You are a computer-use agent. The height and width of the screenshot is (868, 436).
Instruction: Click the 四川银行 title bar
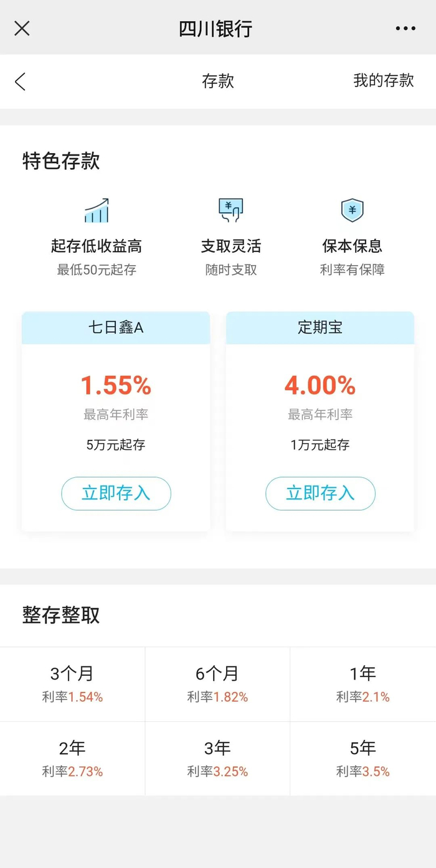(218, 28)
